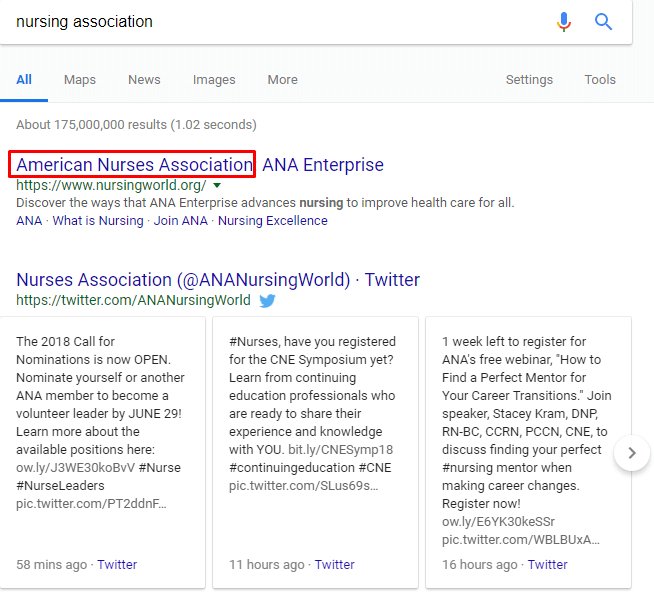Open the Join ANA sitelink
654x605 pixels.
coord(181,221)
